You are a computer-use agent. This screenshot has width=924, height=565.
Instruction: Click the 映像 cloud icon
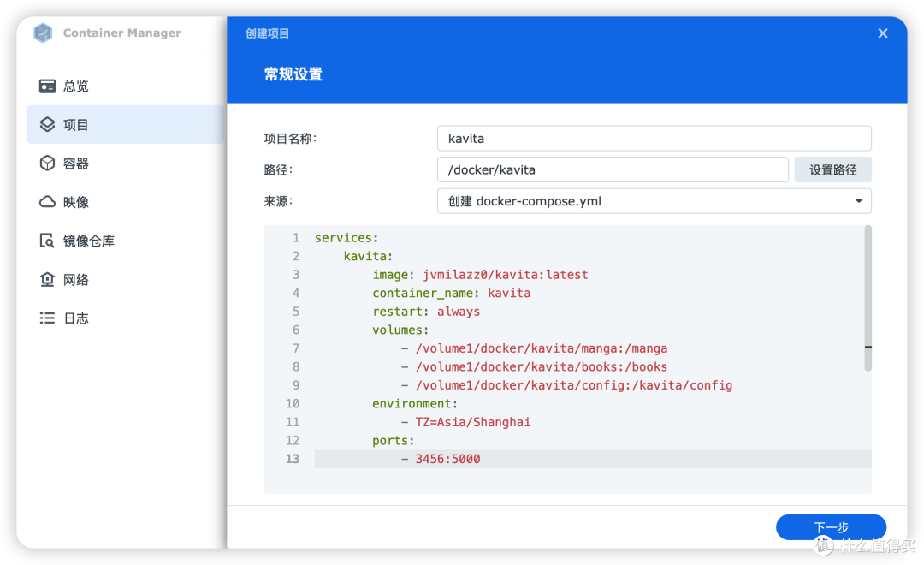pos(47,202)
